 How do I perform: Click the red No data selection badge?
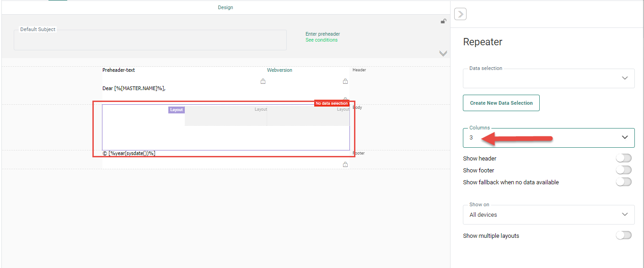(332, 104)
